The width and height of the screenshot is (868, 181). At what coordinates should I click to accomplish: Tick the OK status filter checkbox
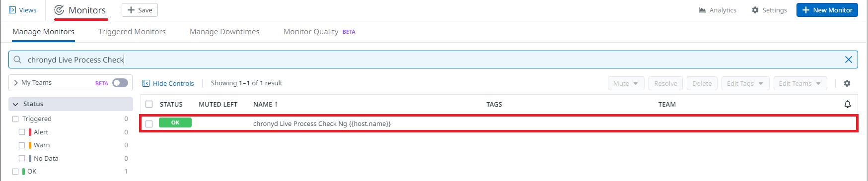(x=15, y=172)
